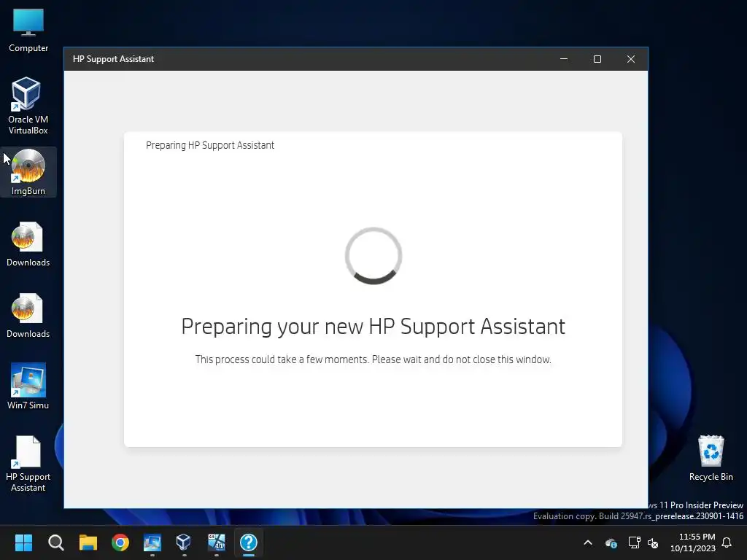Open the Windows Start menu

point(24,542)
